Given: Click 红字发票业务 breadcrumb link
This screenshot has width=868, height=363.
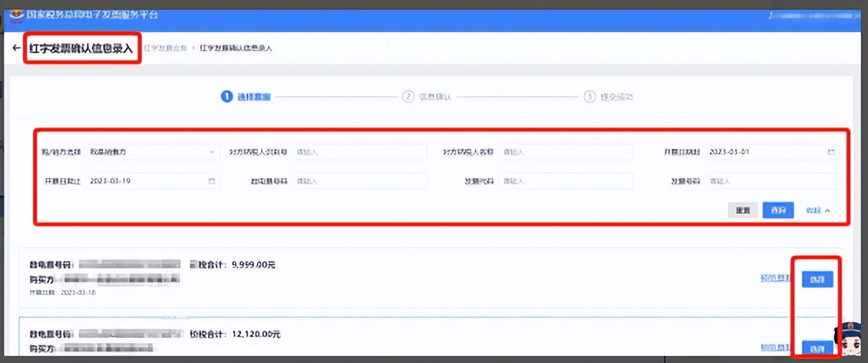Looking at the screenshot, I should click(165, 48).
